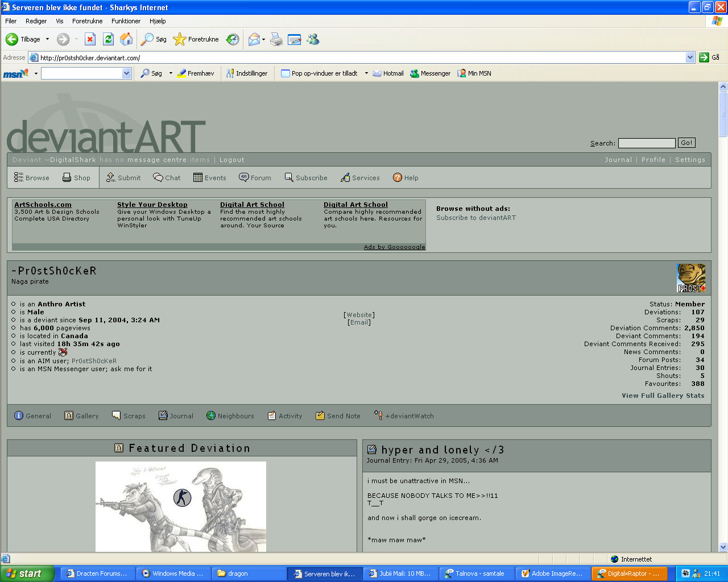Screen dimensions: 728x582
Task: Open the ArtSchools.com ad link
Action: [x=43, y=205]
